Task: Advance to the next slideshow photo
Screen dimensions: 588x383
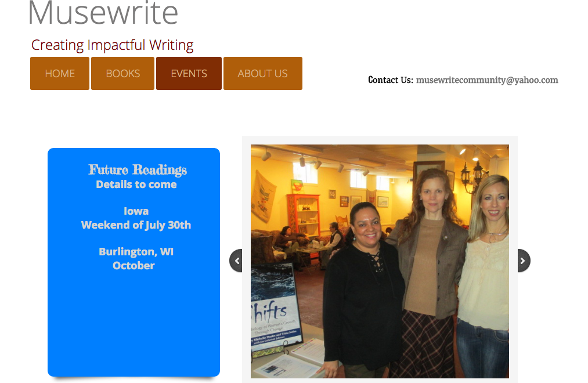Action: (524, 261)
